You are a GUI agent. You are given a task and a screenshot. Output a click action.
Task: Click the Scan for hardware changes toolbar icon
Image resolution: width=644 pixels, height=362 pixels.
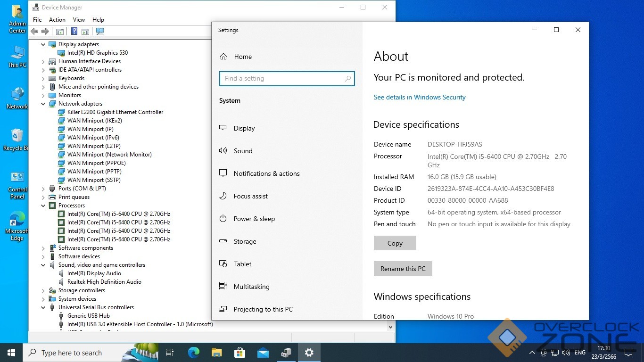(x=99, y=31)
